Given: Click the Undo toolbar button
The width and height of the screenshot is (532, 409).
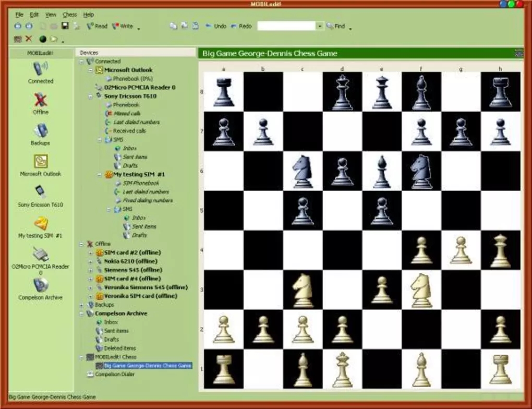Looking at the screenshot, I should coord(215,26).
